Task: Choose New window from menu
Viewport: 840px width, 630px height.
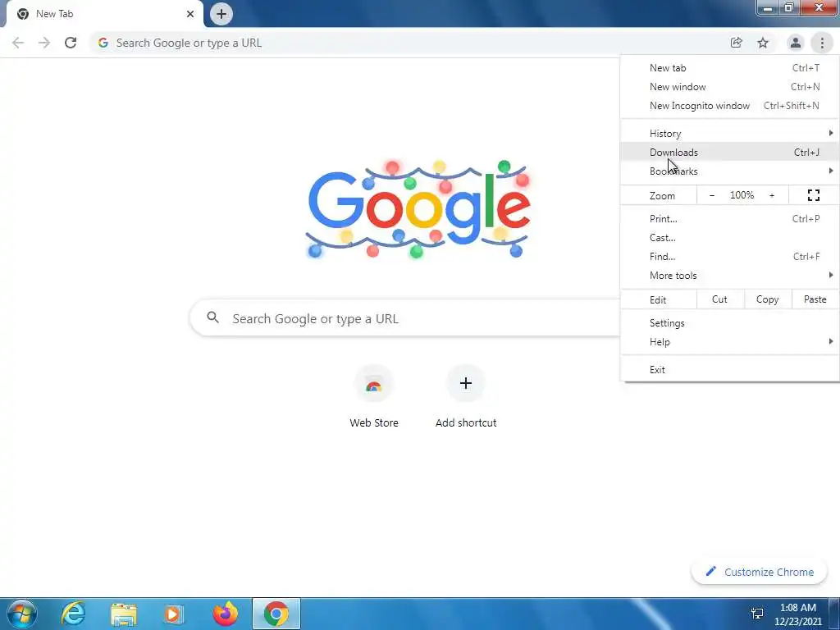Action: click(729, 87)
